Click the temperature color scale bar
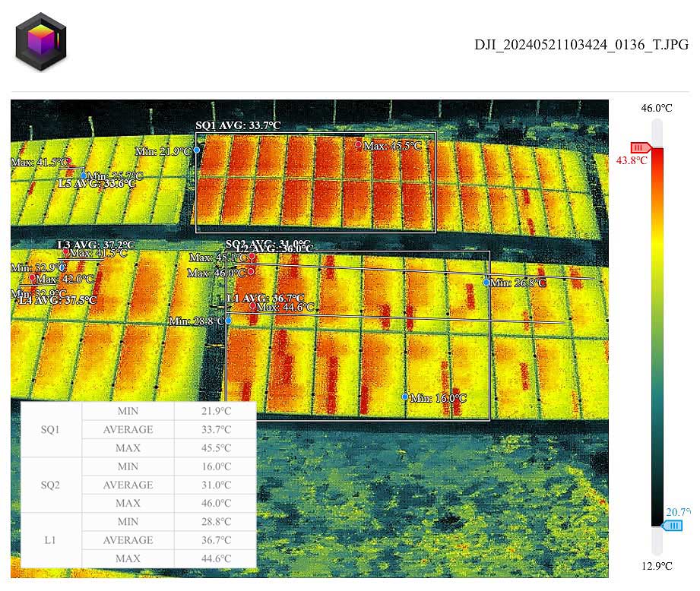700x591 pixels. pos(657,334)
